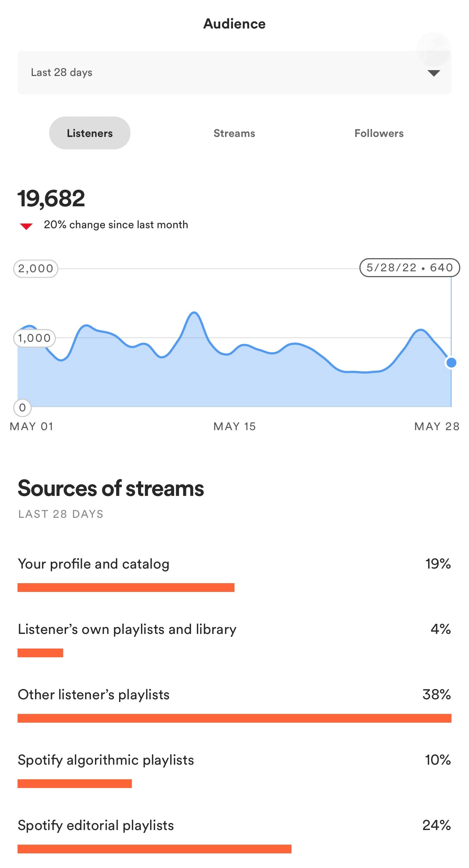This screenshot has width=469, height=868.
Task: Click the dropdown arrow on the date range selector
Action: 434,73
